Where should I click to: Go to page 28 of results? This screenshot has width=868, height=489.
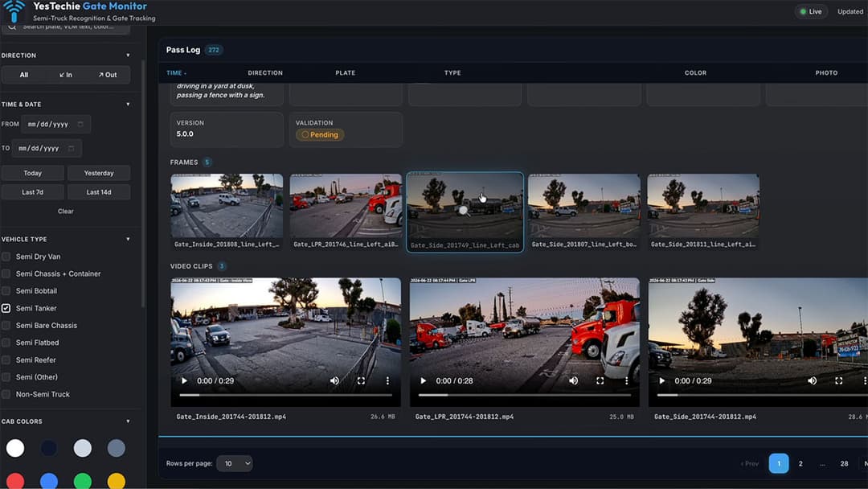(844, 463)
